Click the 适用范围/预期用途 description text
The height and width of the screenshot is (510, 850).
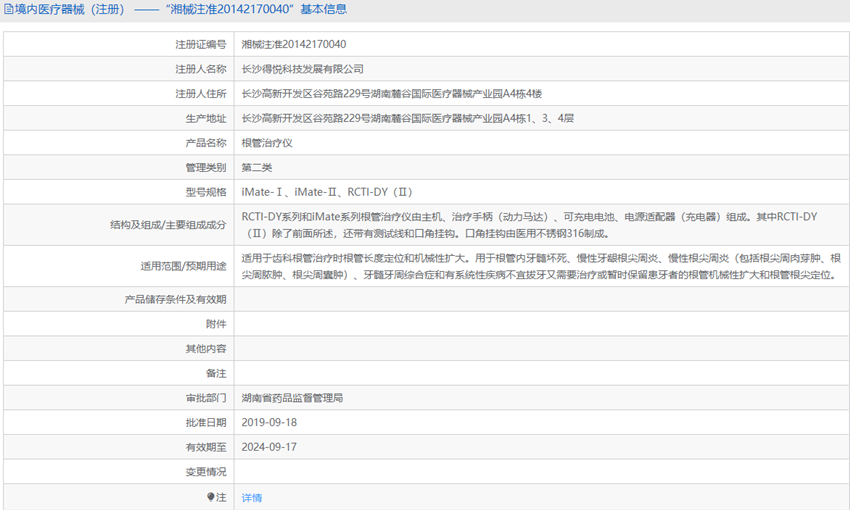(541, 266)
